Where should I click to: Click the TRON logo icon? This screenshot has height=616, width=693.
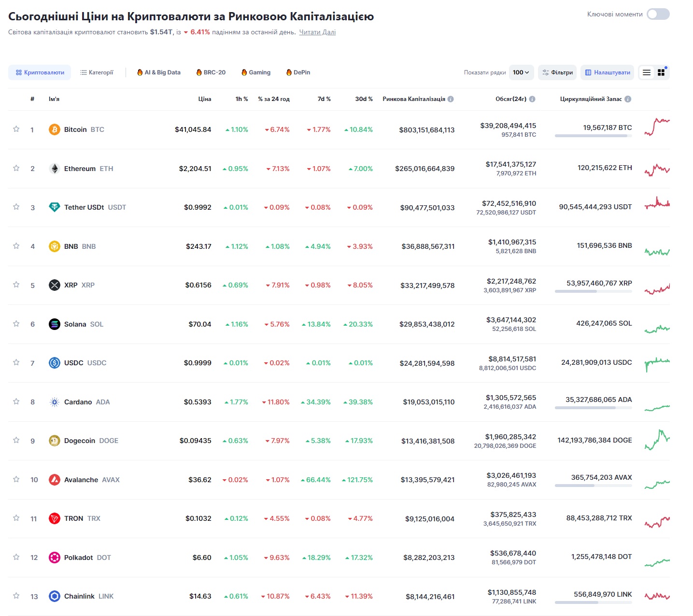click(x=55, y=518)
